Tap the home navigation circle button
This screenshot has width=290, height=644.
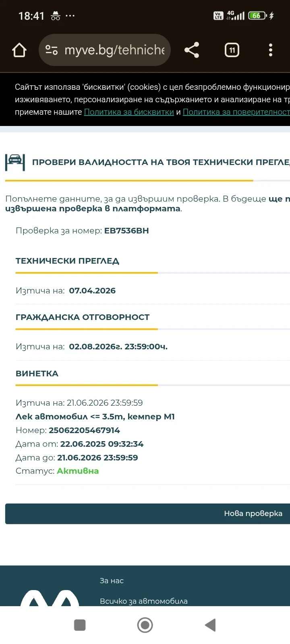pos(145,625)
